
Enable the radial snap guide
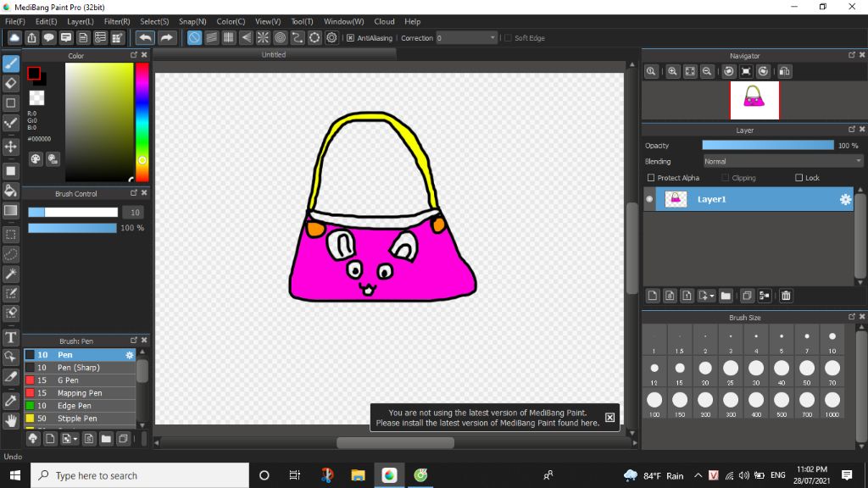(263, 37)
